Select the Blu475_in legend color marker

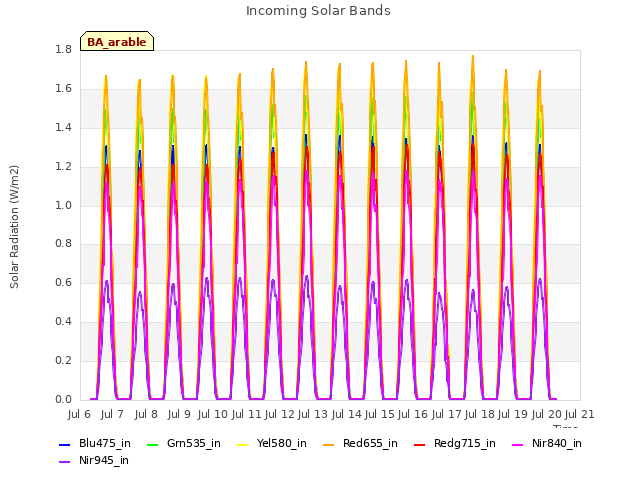(65, 444)
